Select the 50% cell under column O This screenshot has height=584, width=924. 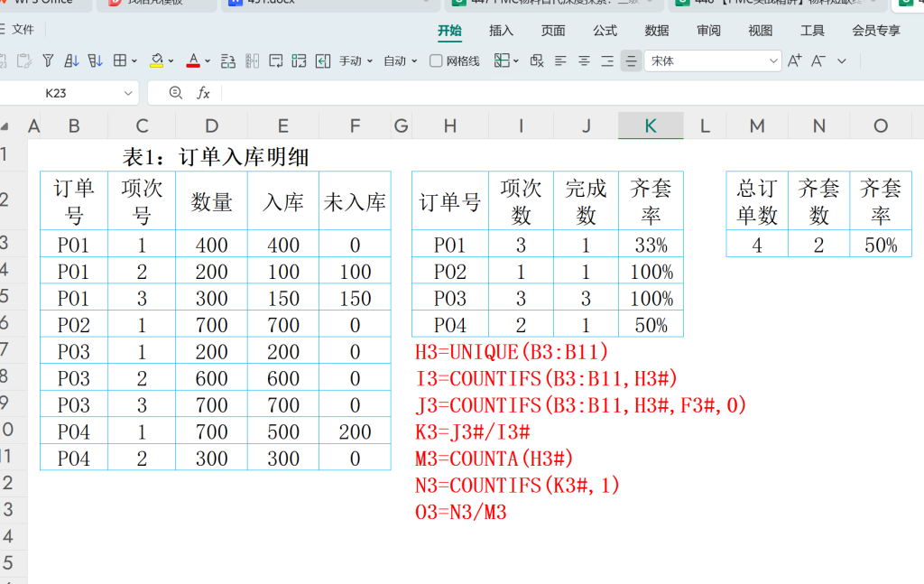click(881, 246)
